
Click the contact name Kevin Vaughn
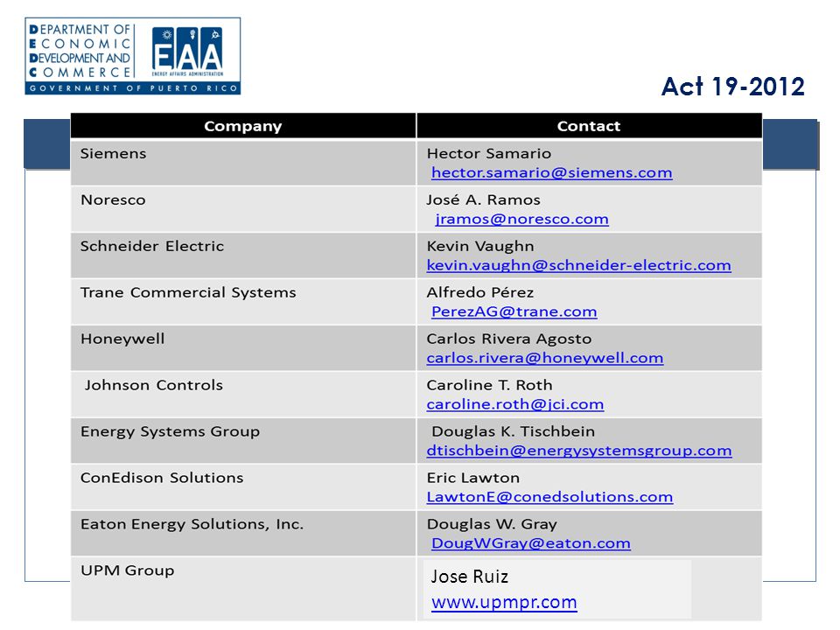pos(480,247)
